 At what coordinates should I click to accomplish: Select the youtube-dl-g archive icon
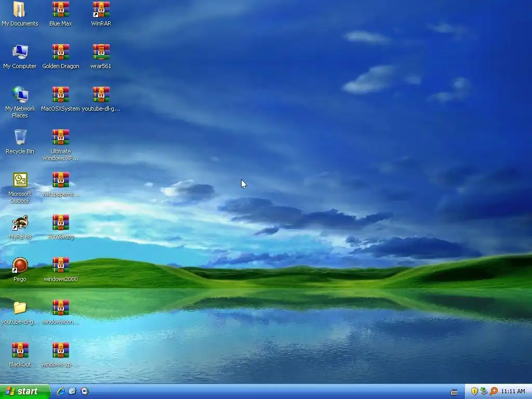coord(101,95)
